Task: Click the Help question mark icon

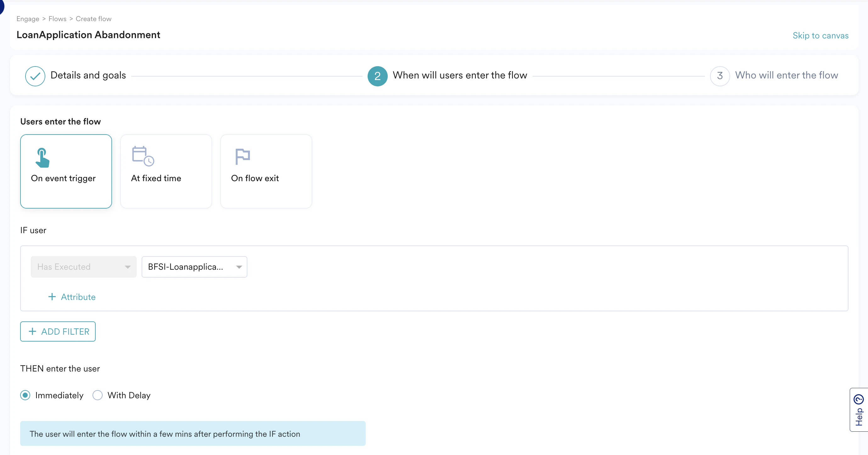Action: pos(859,400)
